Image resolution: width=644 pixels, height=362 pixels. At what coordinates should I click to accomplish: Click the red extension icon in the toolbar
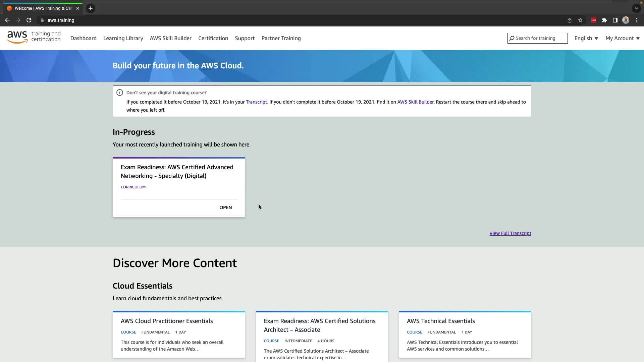coord(594,20)
